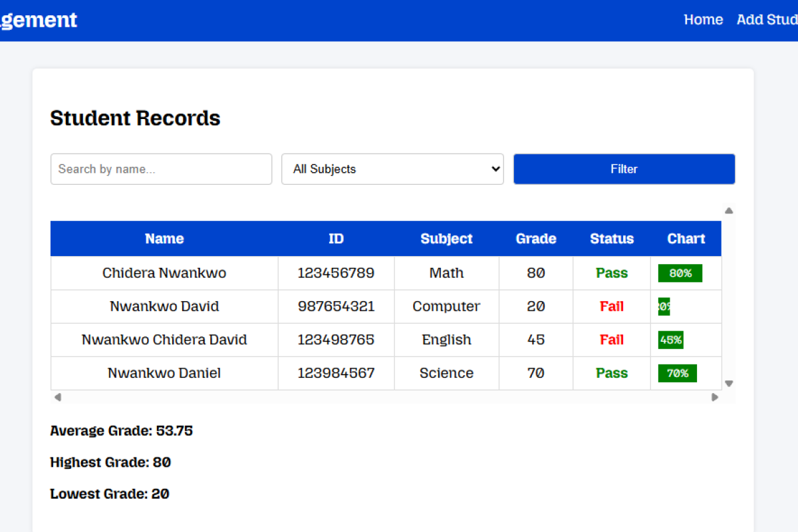Click the Grade column header
798x532 pixels.
pos(536,238)
